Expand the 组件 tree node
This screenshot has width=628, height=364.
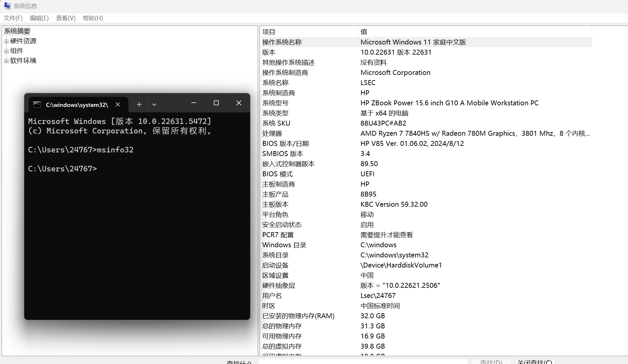tap(6, 51)
